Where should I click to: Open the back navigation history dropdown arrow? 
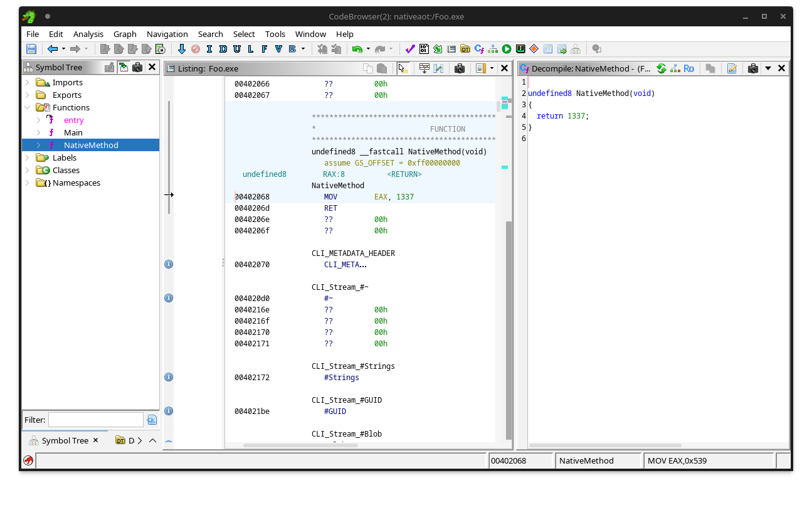pyautogui.click(x=63, y=49)
